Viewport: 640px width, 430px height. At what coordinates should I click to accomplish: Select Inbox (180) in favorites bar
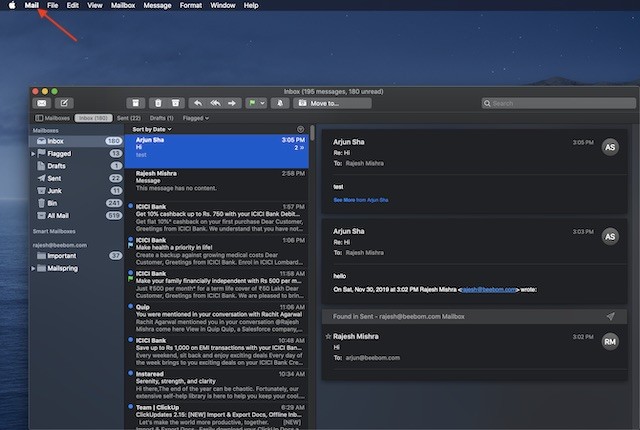point(93,118)
